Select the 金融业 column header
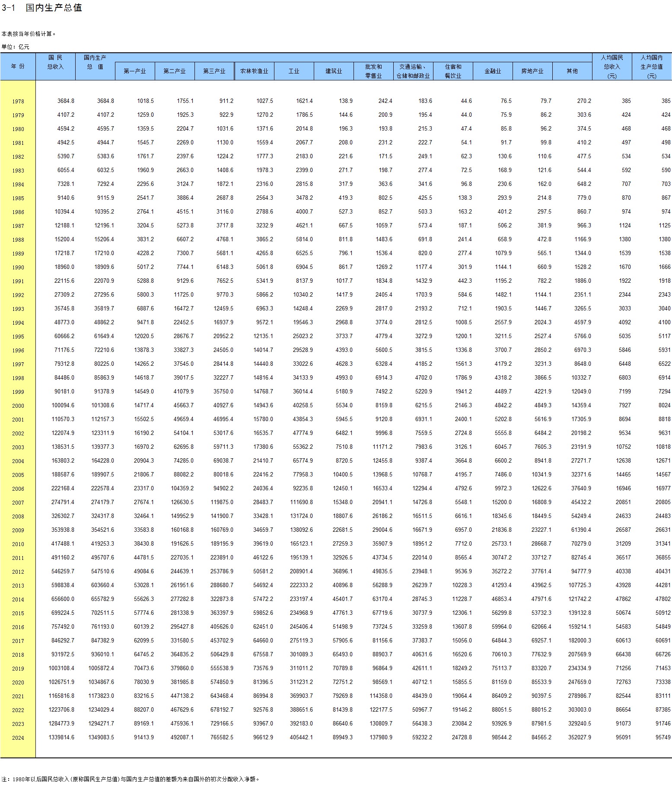Image resolution: width=672 pixels, height=786 pixels. tap(493, 71)
